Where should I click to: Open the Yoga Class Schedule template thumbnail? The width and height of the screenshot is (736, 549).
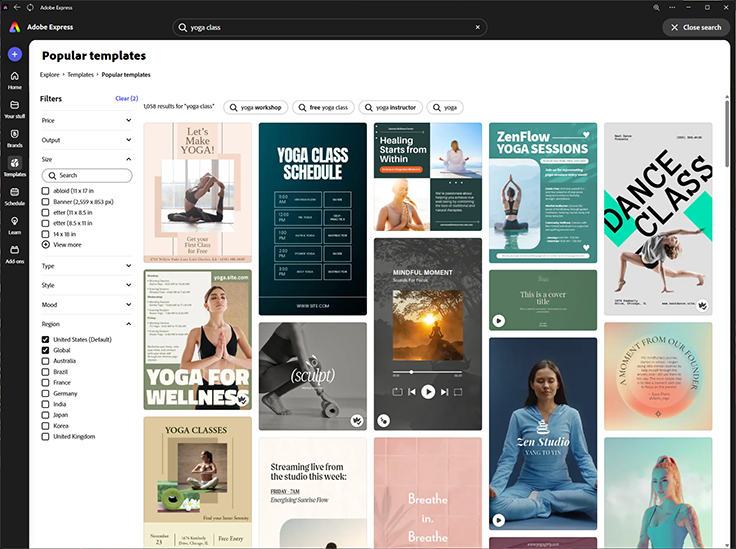[312, 219]
